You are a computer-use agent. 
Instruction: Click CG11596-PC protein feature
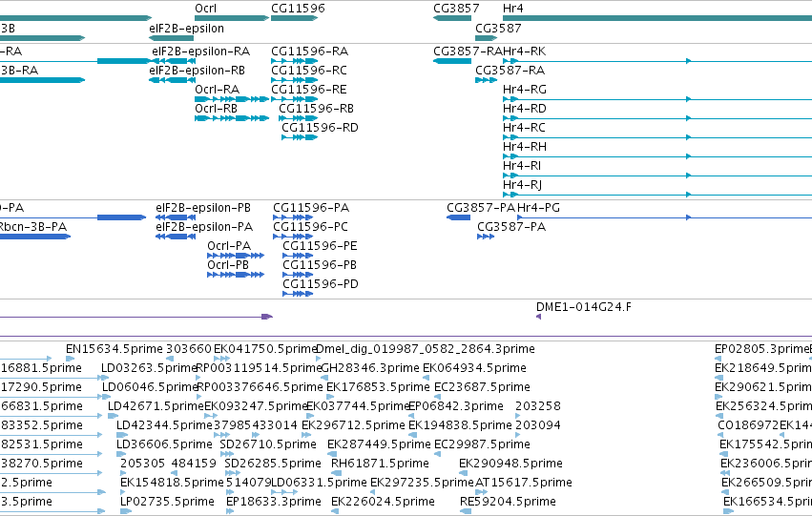(293, 237)
